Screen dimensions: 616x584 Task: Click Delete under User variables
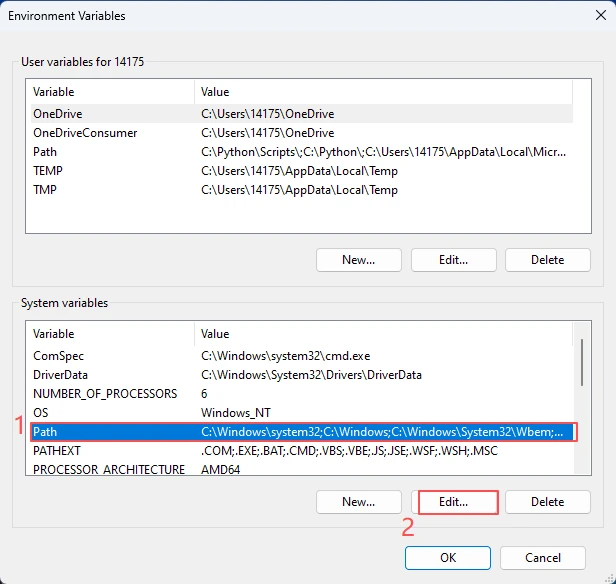point(547,260)
